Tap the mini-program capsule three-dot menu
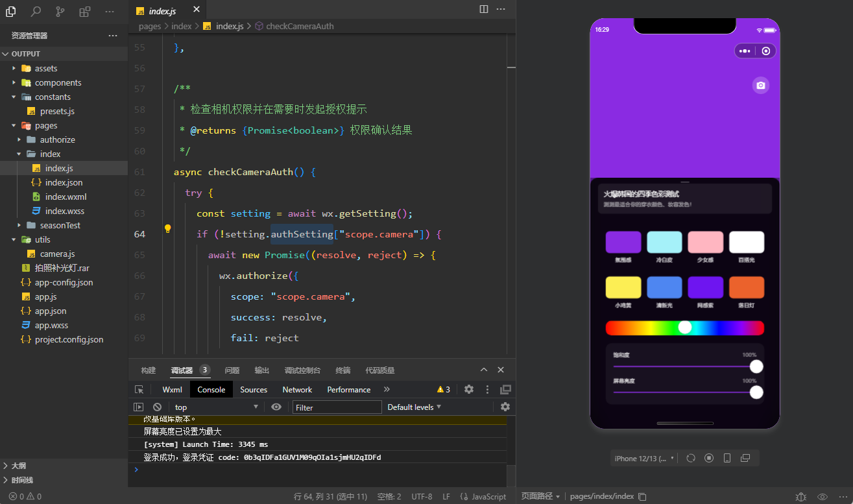853x504 pixels. [745, 51]
